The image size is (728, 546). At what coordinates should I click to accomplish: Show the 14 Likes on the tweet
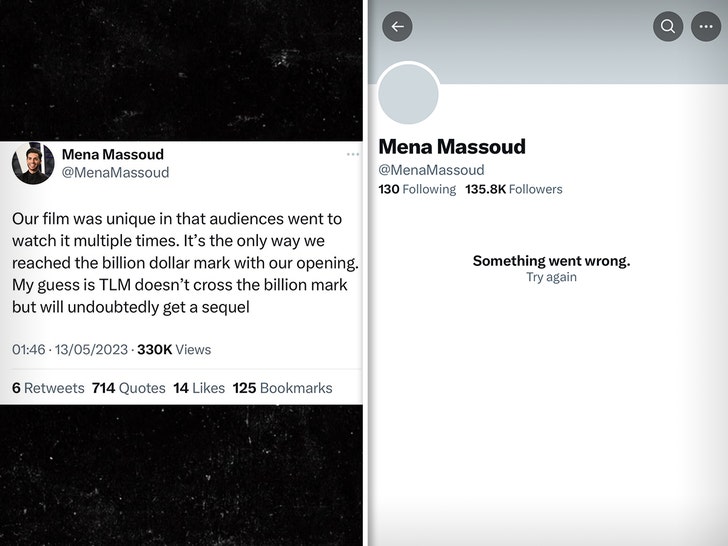pyautogui.click(x=198, y=388)
